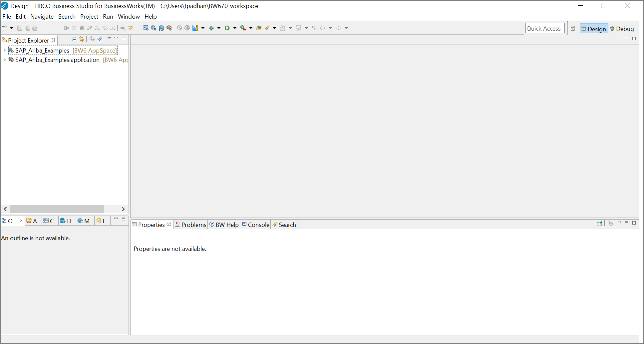The width and height of the screenshot is (644, 344).
Task: Open the BW Help tab
Action: pyautogui.click(x=224, y=225)
